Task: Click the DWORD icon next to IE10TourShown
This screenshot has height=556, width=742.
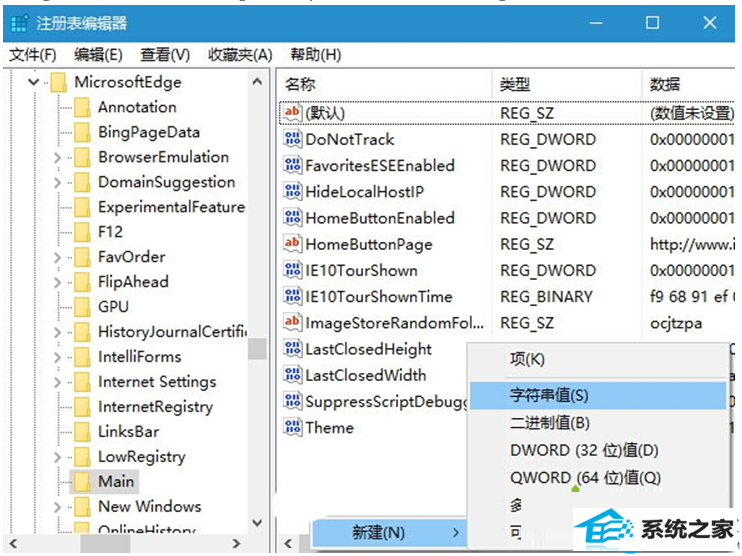Action: [292, 270]
